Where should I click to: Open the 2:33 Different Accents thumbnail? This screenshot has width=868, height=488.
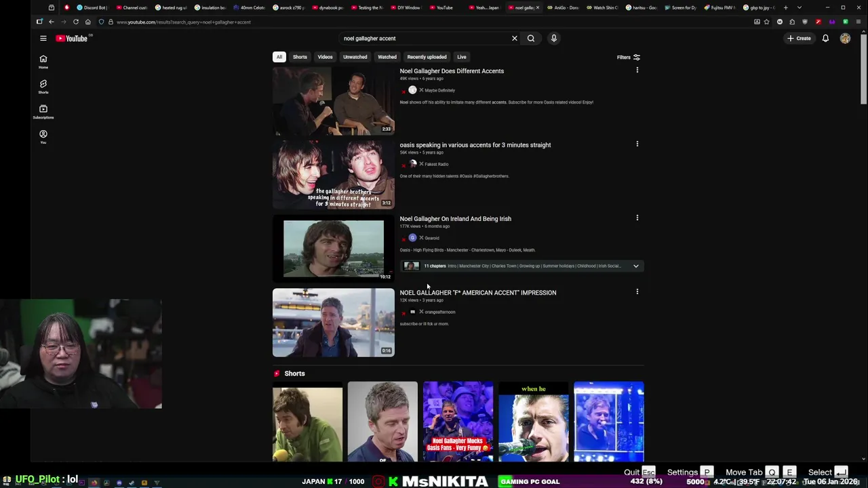click(x=333, y=100)
